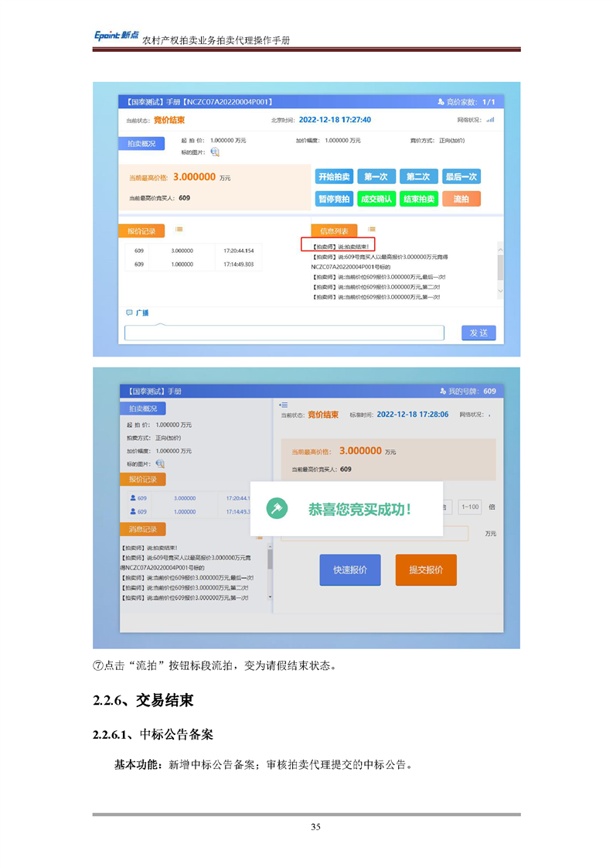The image size is (613, 868).
Task: Click list icon beside upper 报价记录 tab
Action: click(x=179, y=229)
